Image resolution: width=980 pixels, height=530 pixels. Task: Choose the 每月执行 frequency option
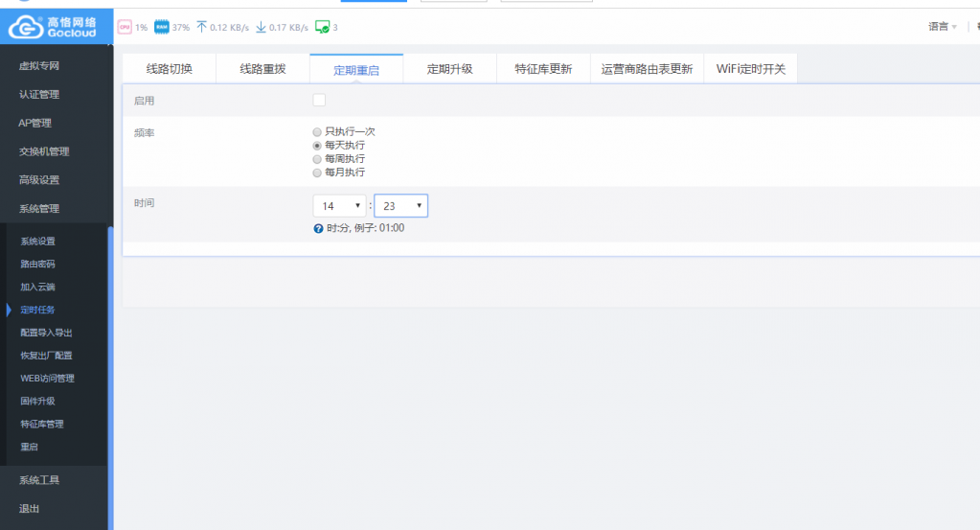tap(318, 173)
